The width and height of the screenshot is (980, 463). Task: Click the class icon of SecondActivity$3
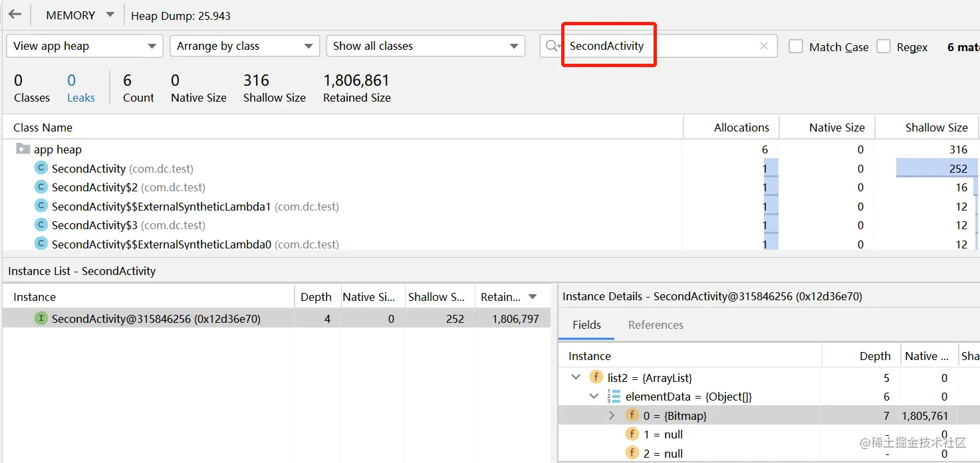pos(41,225)
